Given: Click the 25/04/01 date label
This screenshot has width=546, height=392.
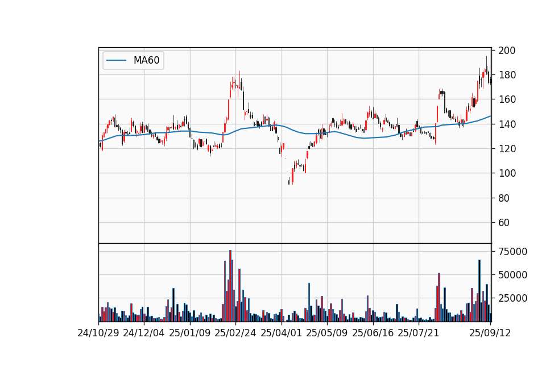Looking at the screenshot, I should pyautogui.click(x=282, y=333).
